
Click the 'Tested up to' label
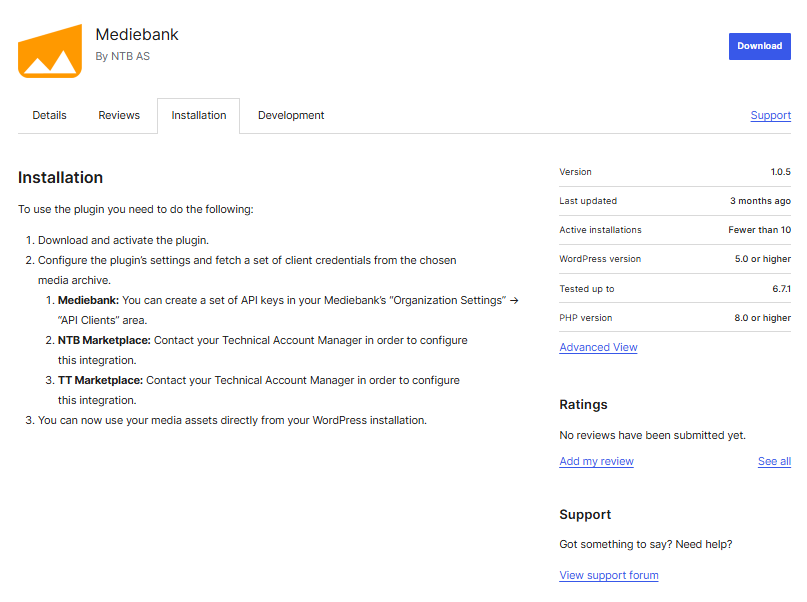(587, 289)
